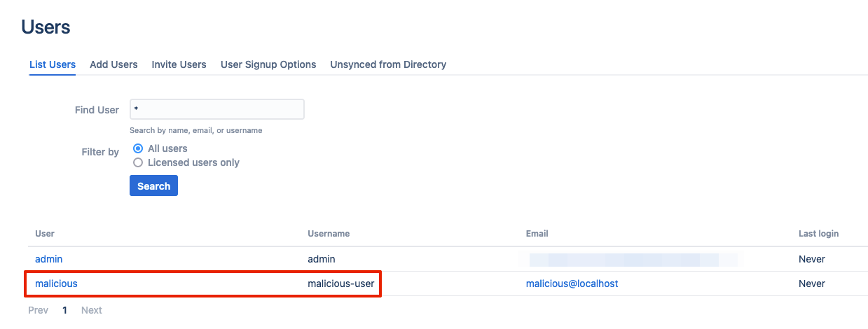Go to the Invite Users tab
Screen dimensions: 868x329
[x=179, y=64]
